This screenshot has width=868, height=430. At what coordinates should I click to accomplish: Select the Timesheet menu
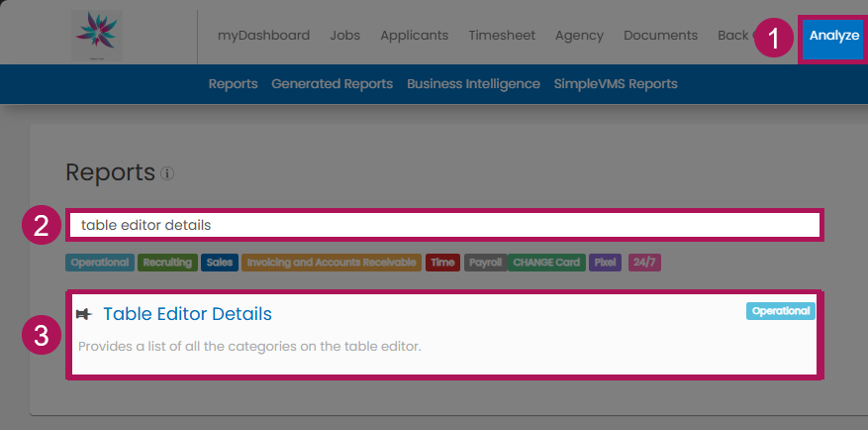coord(502,36)
